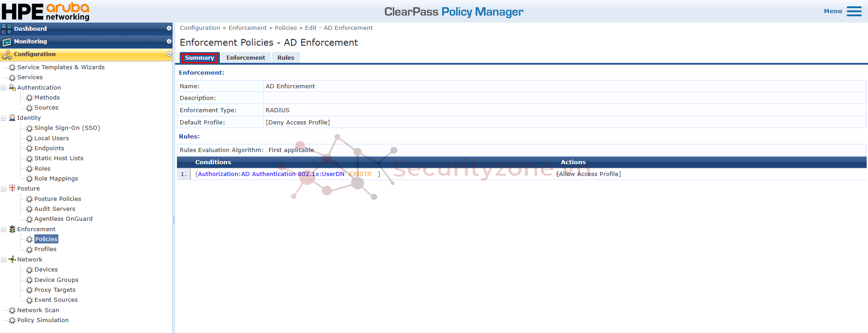Open Agentless OnGuard item
Screen dimensions: 868x333
point(63,219)
